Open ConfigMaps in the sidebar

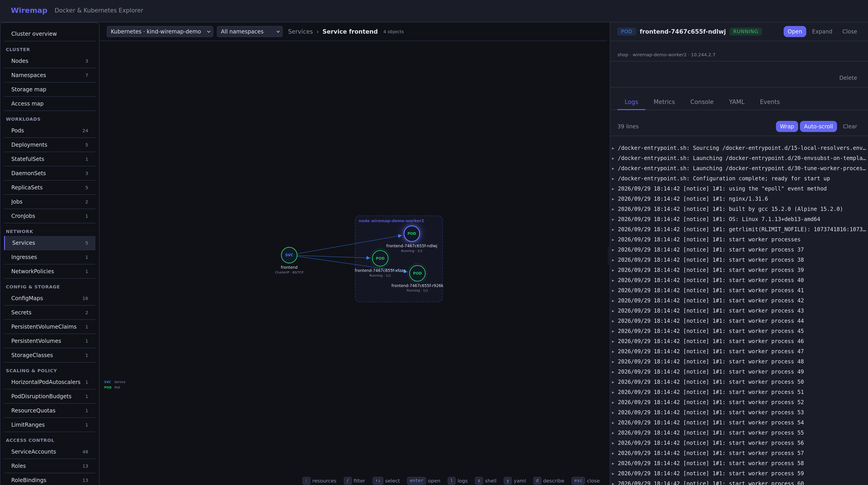coord(50,298)
